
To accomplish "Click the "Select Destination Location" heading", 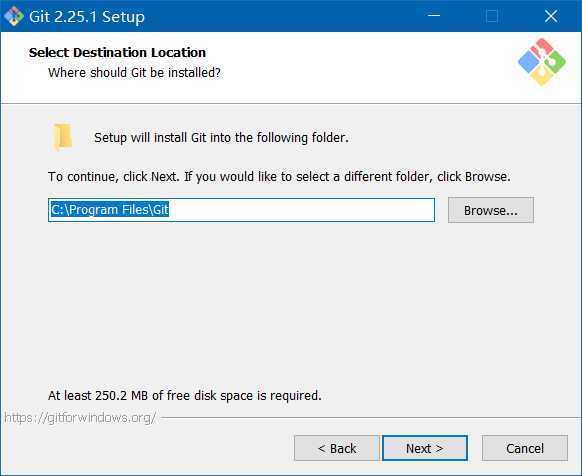I will pos(117,52).
